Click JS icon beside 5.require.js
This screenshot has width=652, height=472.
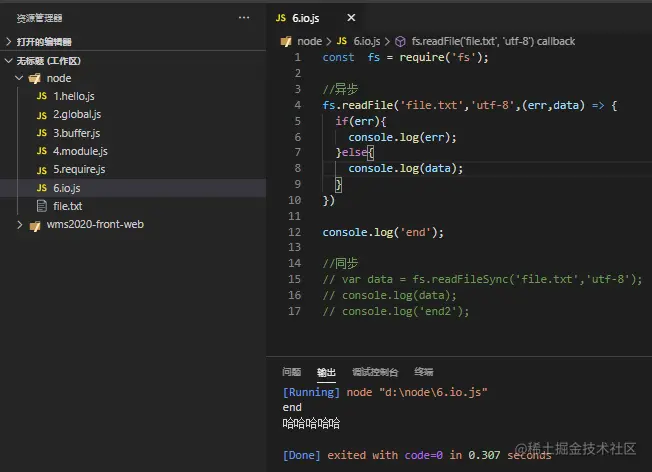[42, 170]
